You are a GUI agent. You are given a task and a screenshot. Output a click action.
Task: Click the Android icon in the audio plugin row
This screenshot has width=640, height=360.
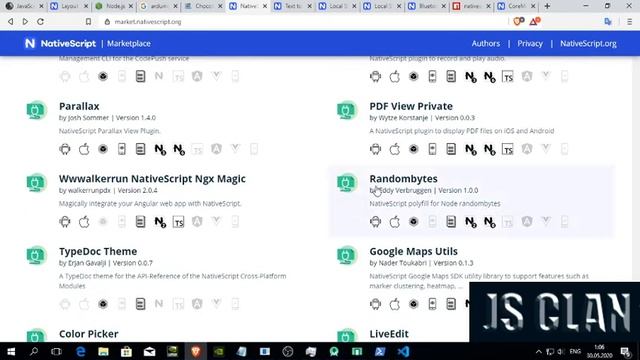coord(376,76)
